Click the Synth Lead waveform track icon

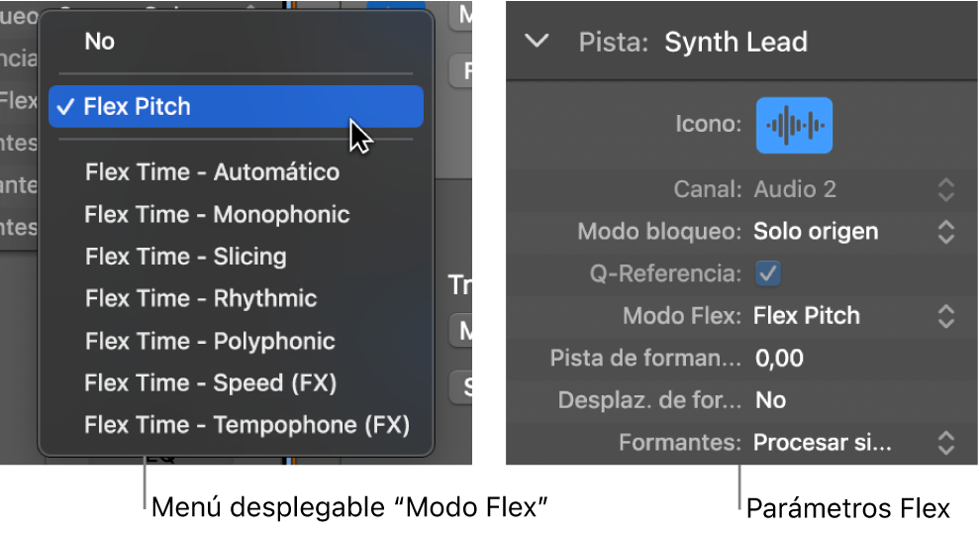point(794,125)
